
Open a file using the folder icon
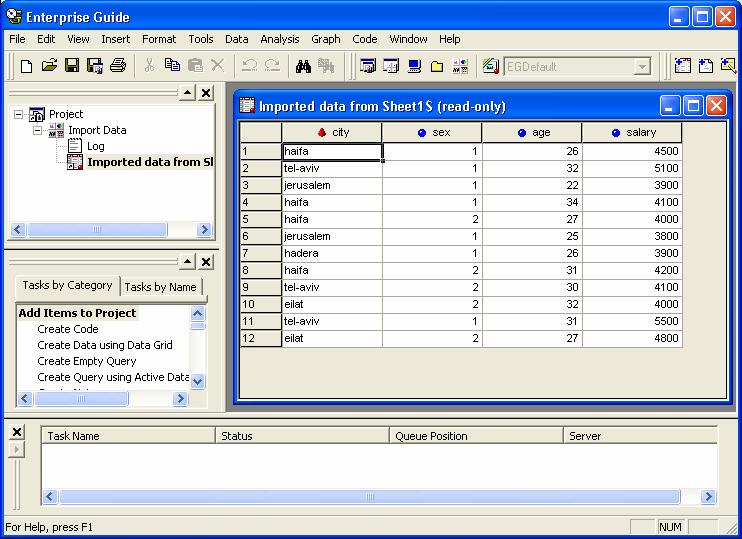[x=49, y=66]
